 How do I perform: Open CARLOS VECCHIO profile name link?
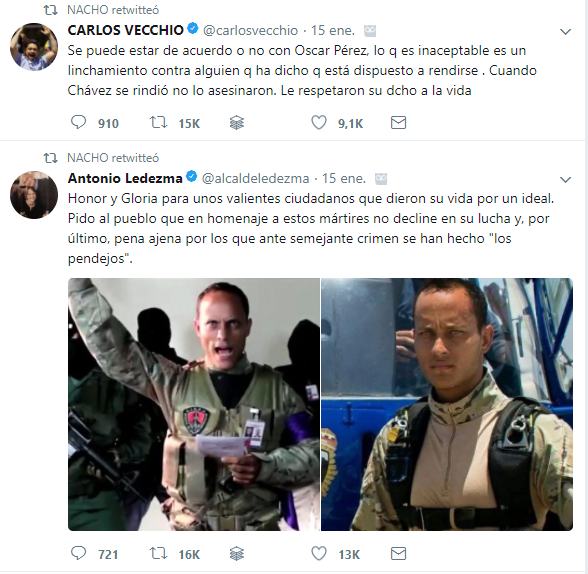[126, 30]
